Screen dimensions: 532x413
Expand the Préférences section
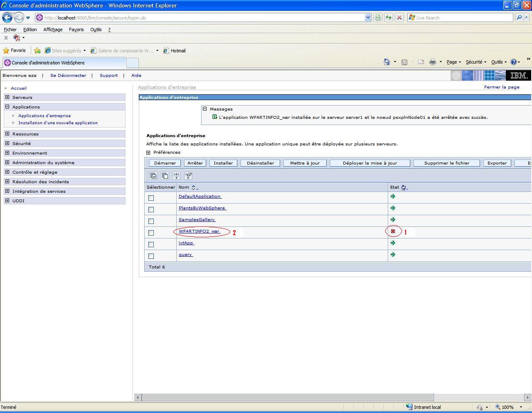(x=148, y=152)
